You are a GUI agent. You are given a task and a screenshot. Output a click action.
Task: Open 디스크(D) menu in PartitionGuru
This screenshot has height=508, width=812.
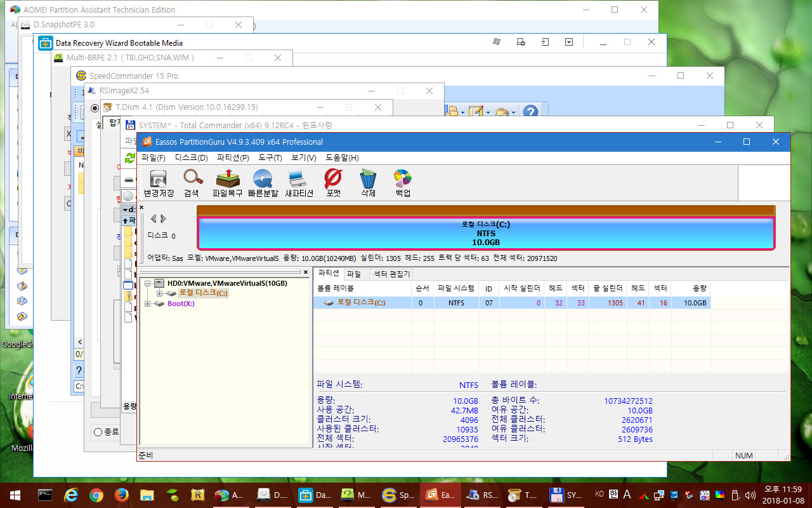[x=192, y=157]
